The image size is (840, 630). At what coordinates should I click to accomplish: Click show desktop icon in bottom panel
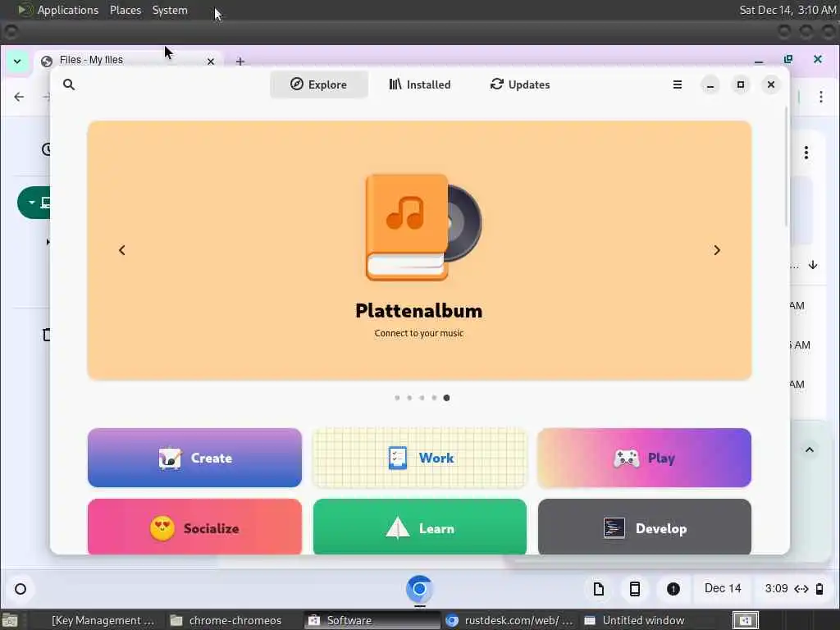point(9,621)
